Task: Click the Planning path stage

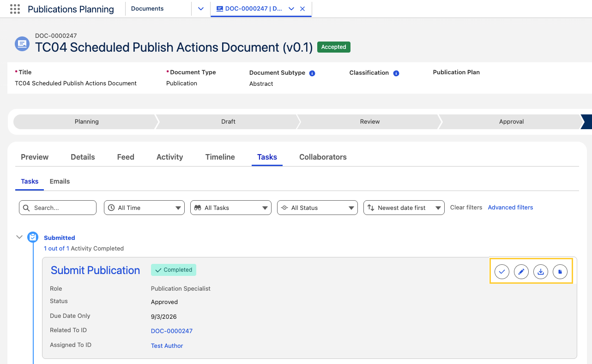Action: tap(86, 122)
